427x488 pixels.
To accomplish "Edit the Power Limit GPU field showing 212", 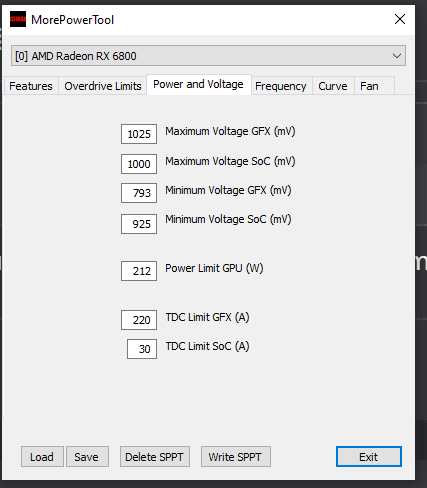I will point(139,271).
